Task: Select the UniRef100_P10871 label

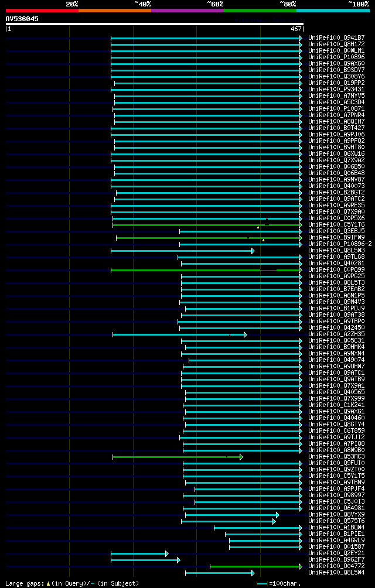Action: click(336, 109)
